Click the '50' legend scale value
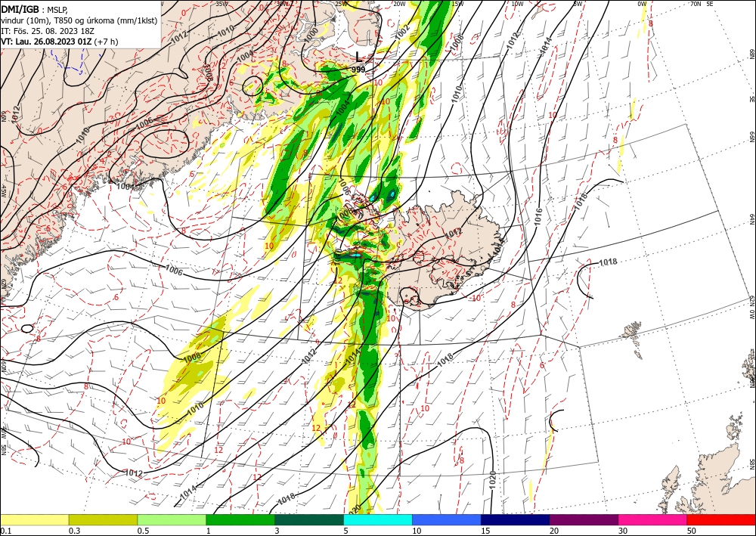Image resolution: width=756 pixels, height=536 pixels. point(692,531)
